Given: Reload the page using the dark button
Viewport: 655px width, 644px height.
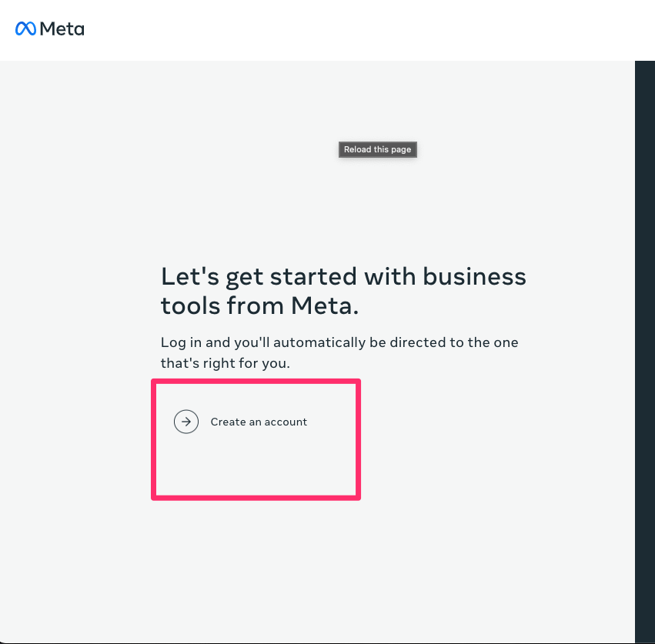Looking at the screenshot, I should click(377, 149).
